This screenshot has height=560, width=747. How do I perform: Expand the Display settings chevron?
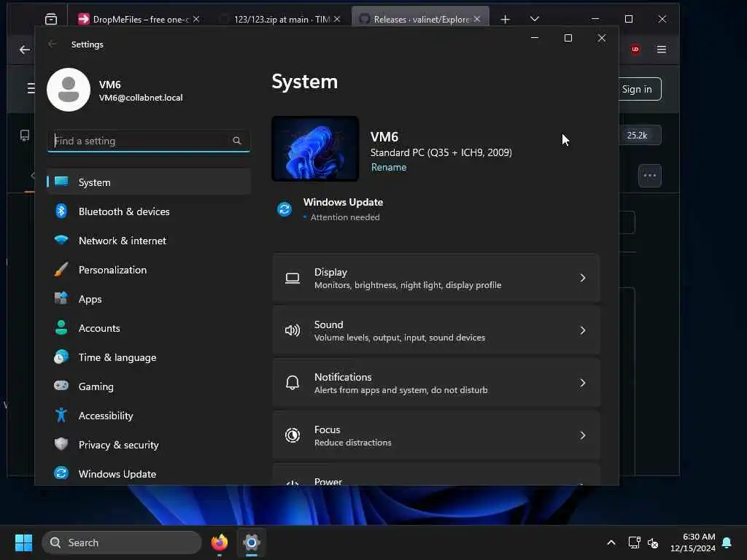click(582, 278)
